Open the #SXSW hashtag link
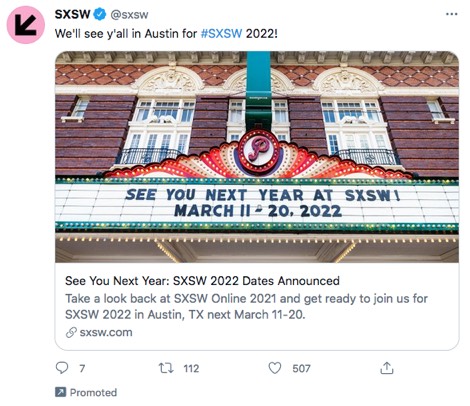Viewport: 470px width, 406px height. coord(221,34)
